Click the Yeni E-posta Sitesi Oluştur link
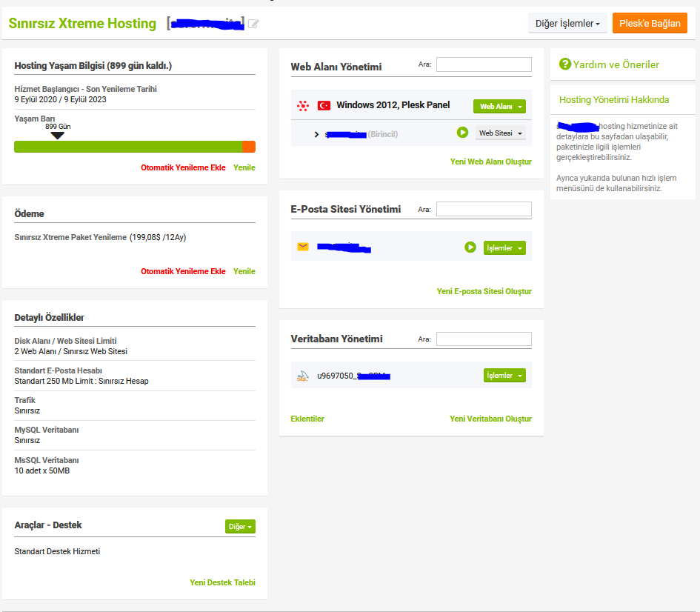The image size is (700, 612). (x=484, y=291)
